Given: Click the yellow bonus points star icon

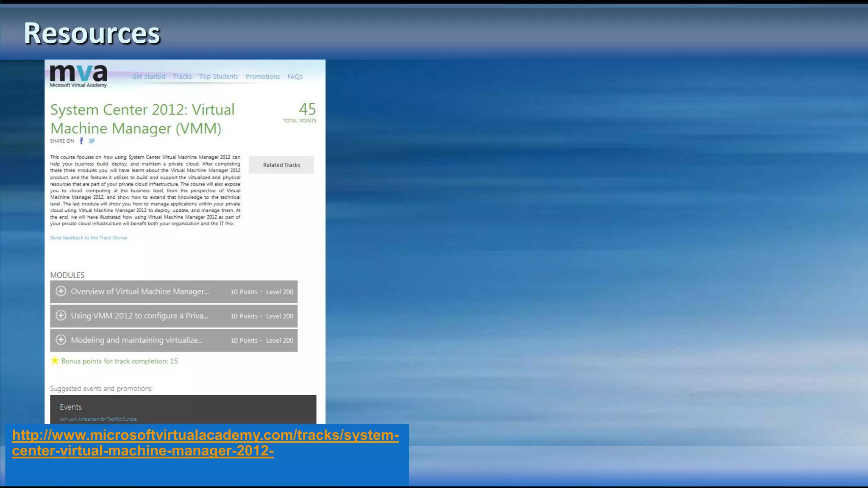Looking at the screenshot, I should (55, 360).
